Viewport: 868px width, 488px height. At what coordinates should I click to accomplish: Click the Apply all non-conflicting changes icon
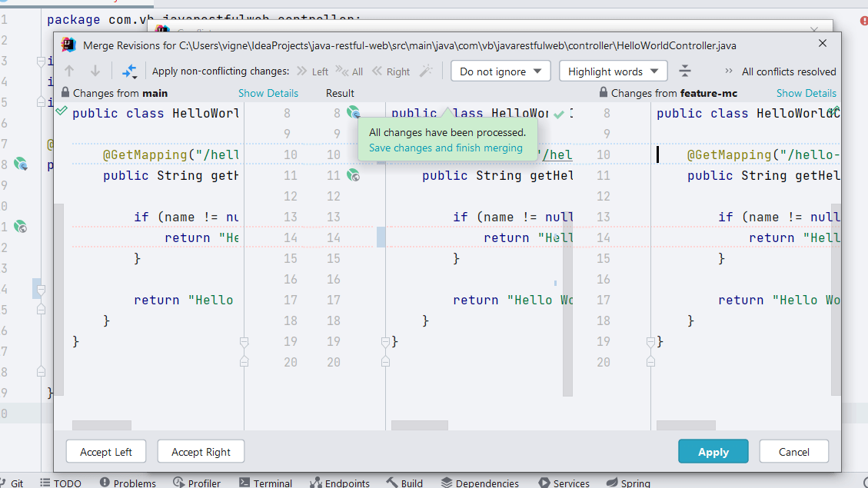tap(129, 71)
